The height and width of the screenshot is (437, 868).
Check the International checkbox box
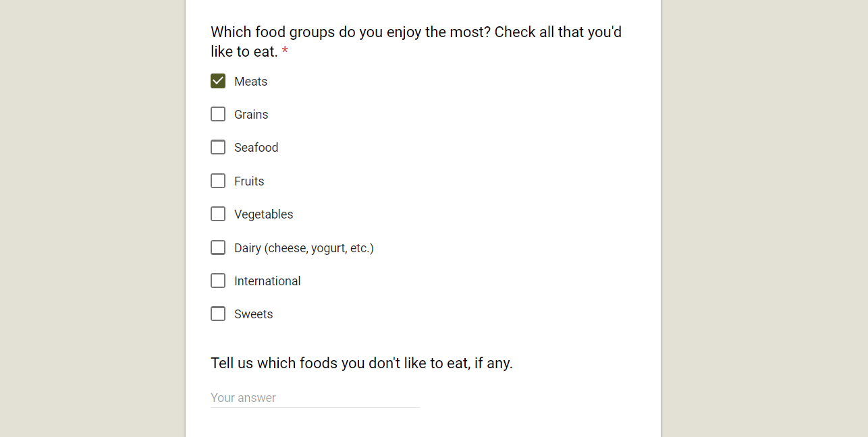pyautogui.click(x=218, y=281)
